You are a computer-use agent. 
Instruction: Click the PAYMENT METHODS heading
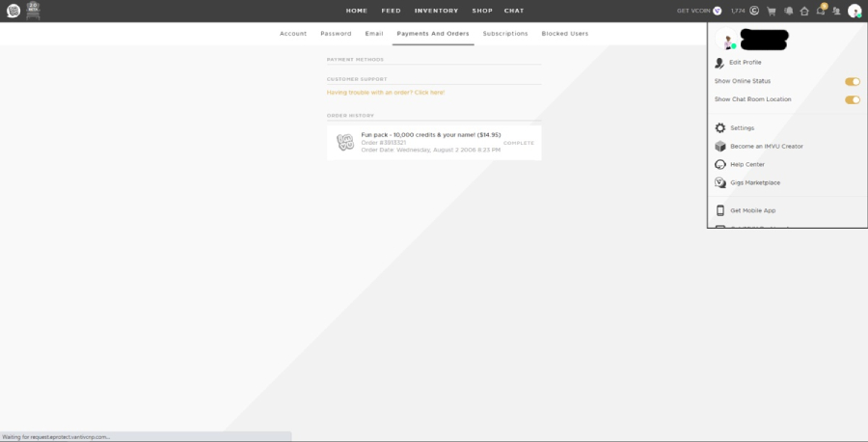(x=355, y=59)
